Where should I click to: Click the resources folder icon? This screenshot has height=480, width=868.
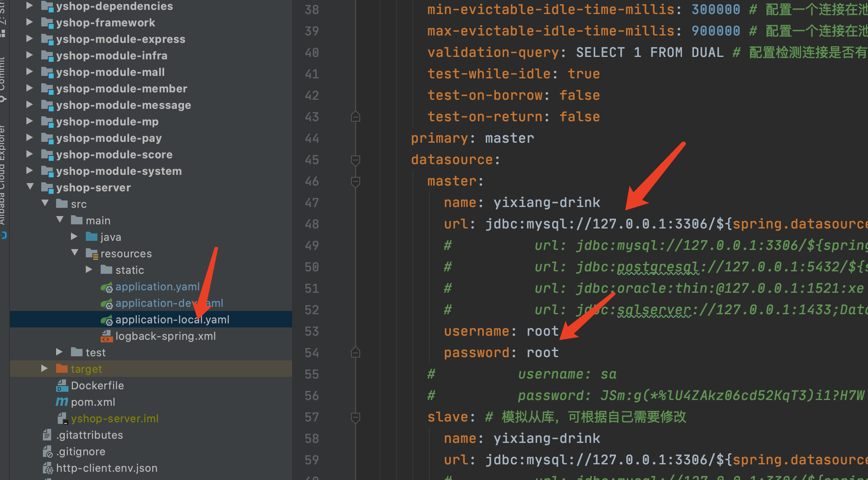[92, 254]
